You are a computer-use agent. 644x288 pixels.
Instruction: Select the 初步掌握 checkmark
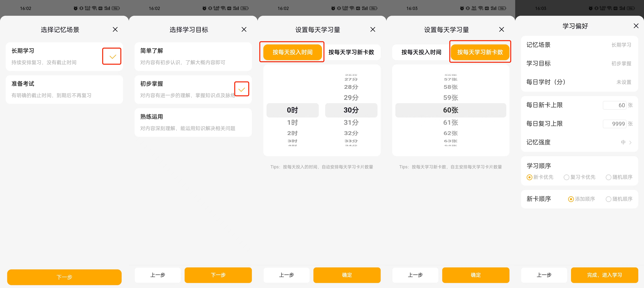[x=241, y=89]
